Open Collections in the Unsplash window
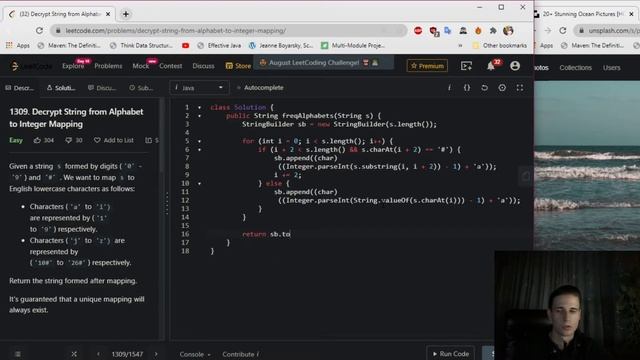 pos(575,68)
